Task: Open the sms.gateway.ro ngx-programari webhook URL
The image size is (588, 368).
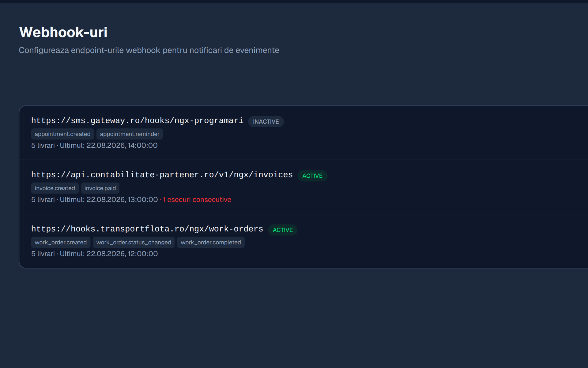Action: 137,121
